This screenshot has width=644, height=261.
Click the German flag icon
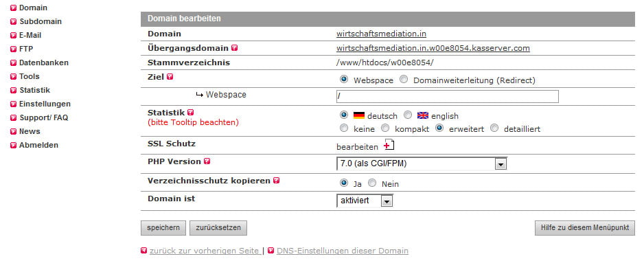359,115
